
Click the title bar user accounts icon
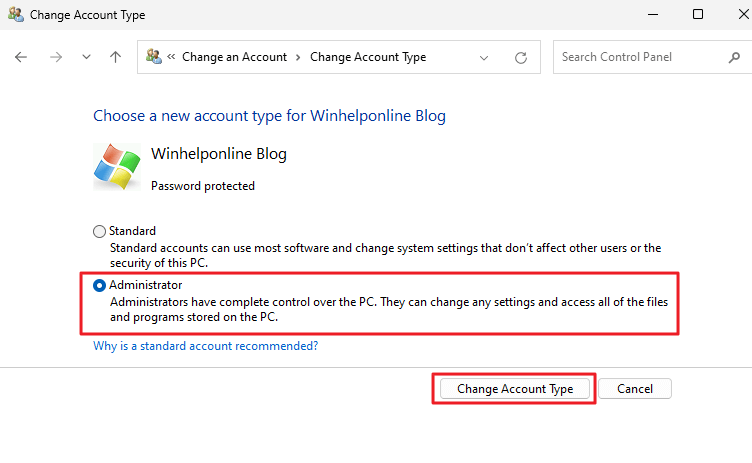pos(15,14)
